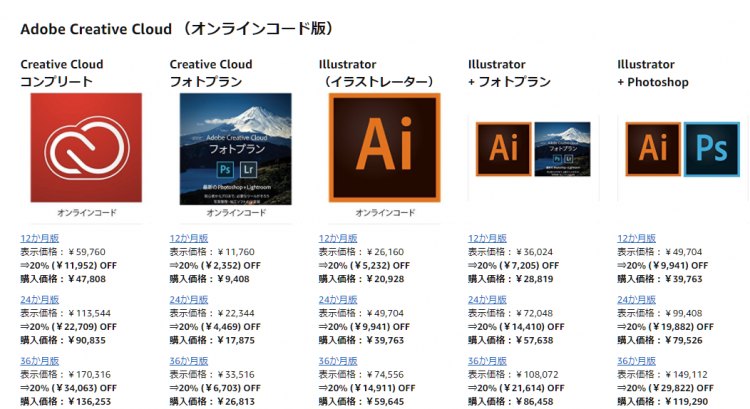Click the 20% (¥5,232) OFF discount text
This screenshot has width=750, height=409.
[364, 265]
